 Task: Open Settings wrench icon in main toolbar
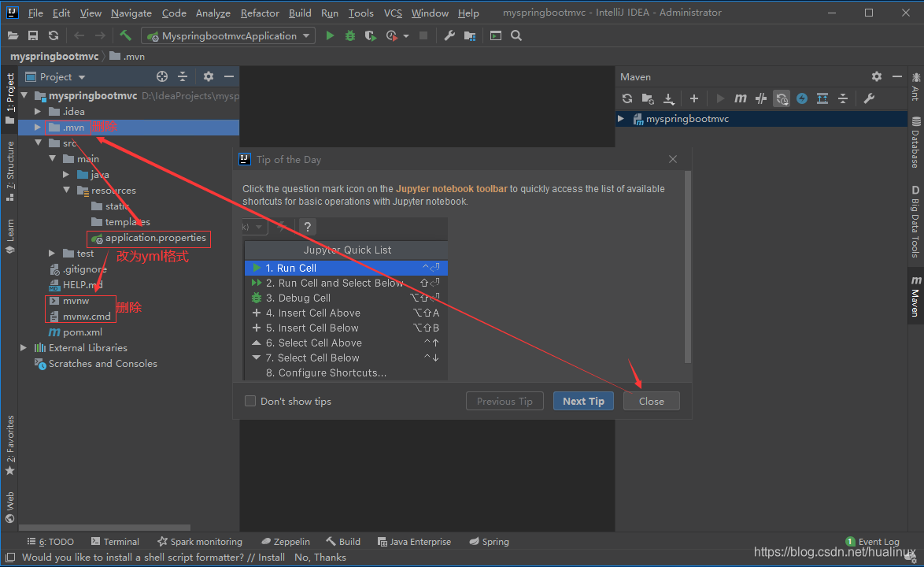click(449, 36)
